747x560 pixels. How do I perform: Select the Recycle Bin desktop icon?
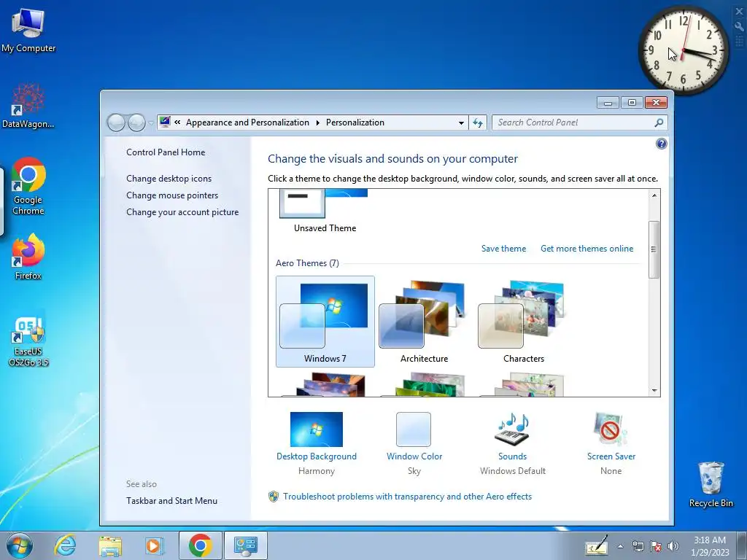(x=711, y=484)
